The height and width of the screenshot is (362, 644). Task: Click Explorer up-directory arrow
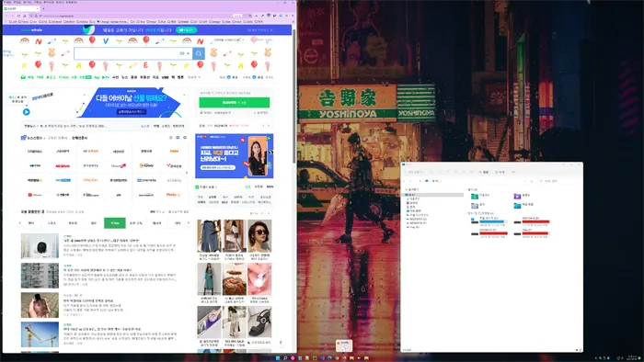420,181
